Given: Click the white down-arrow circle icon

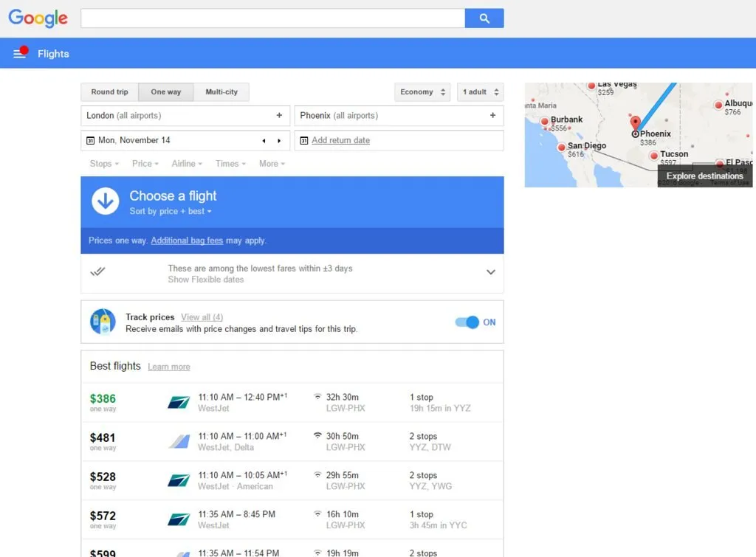Looking at the screenshot, I should 106,201.
